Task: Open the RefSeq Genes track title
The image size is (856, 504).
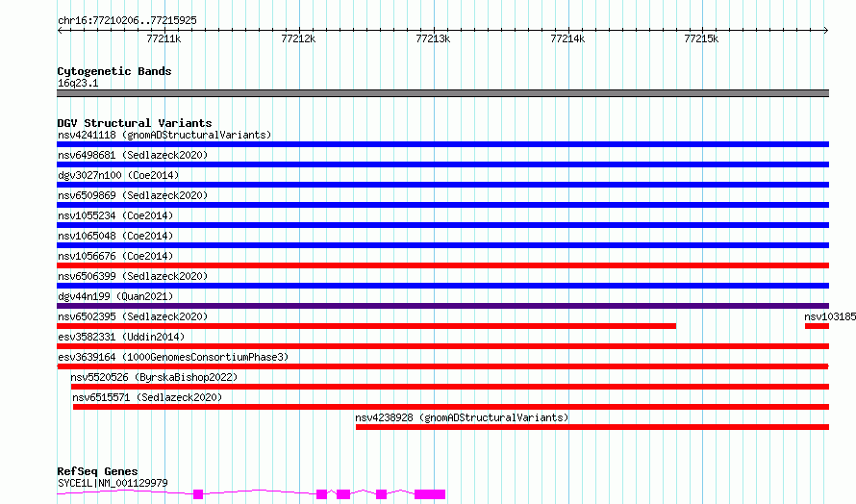Action: point(98,471)
